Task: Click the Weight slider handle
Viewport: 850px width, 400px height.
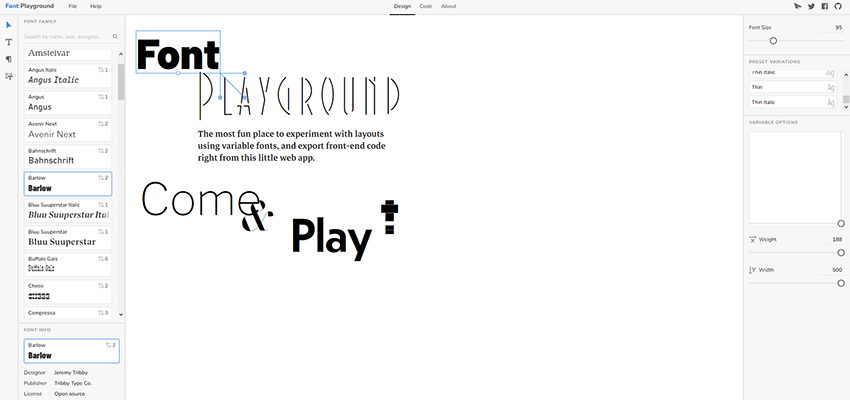Action: (841, 253)
